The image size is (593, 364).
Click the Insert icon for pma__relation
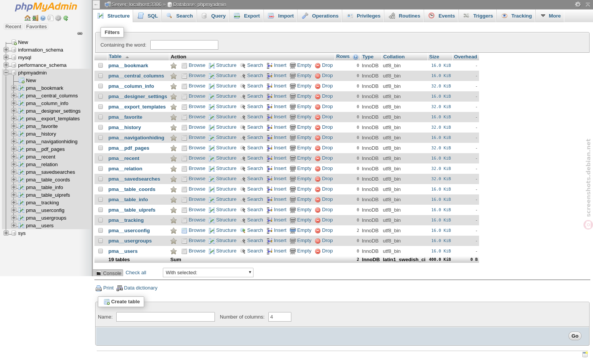270,169
